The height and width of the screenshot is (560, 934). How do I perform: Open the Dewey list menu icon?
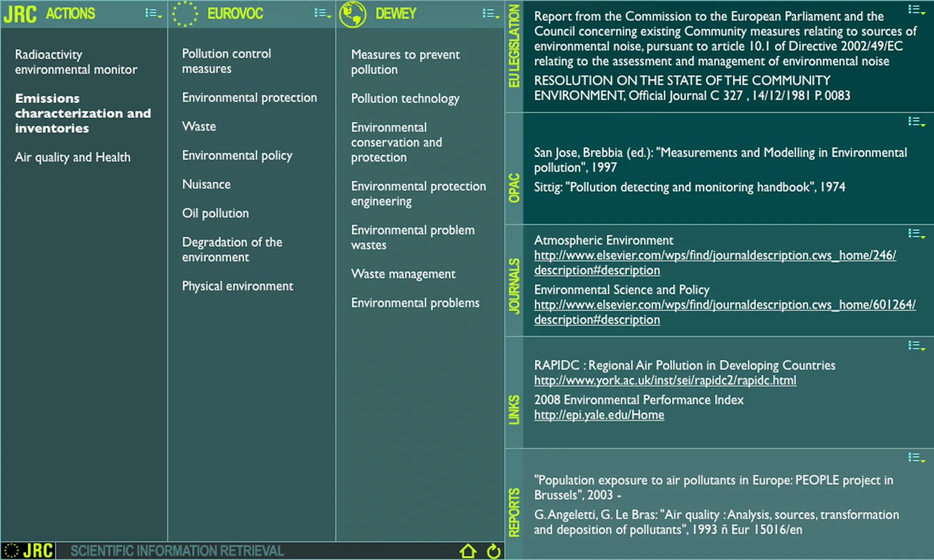coord(491,14)
